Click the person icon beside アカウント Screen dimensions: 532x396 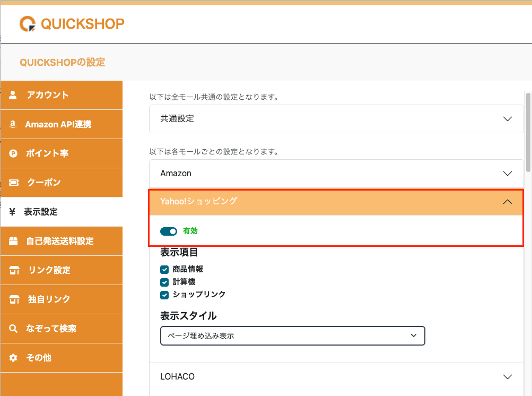13,95
